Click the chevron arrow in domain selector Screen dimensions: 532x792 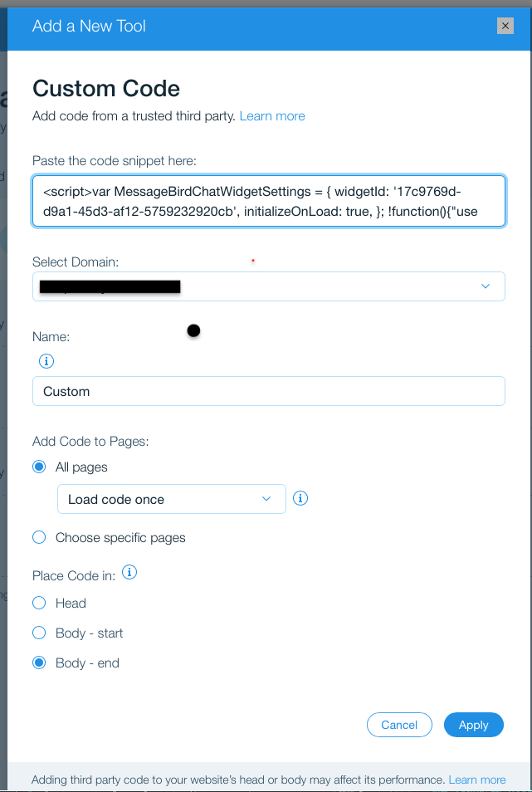pos(486,286)
